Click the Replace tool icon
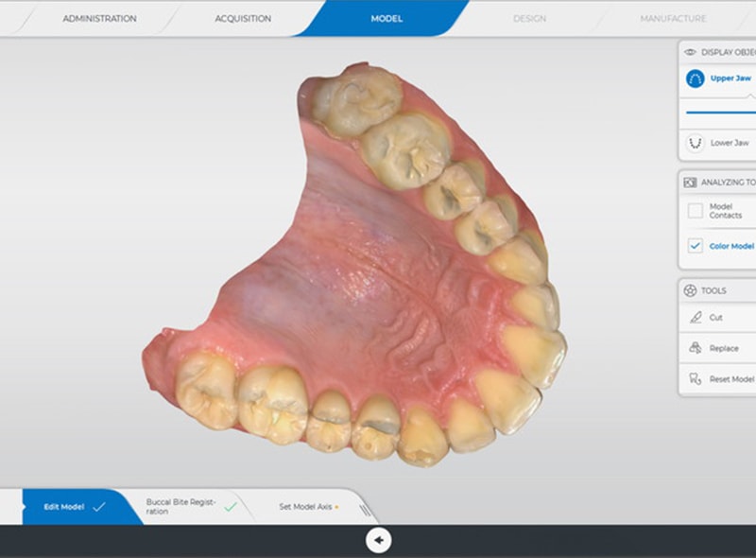Image resolution: width=756 pixels, height=558 pixels. pyautogui.click(x=695, y=348)
